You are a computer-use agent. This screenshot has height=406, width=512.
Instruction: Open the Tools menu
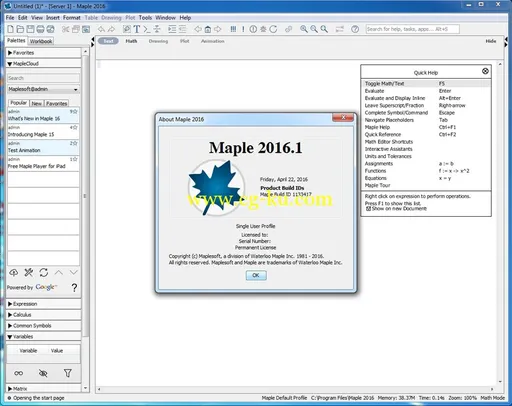[145, 18]
